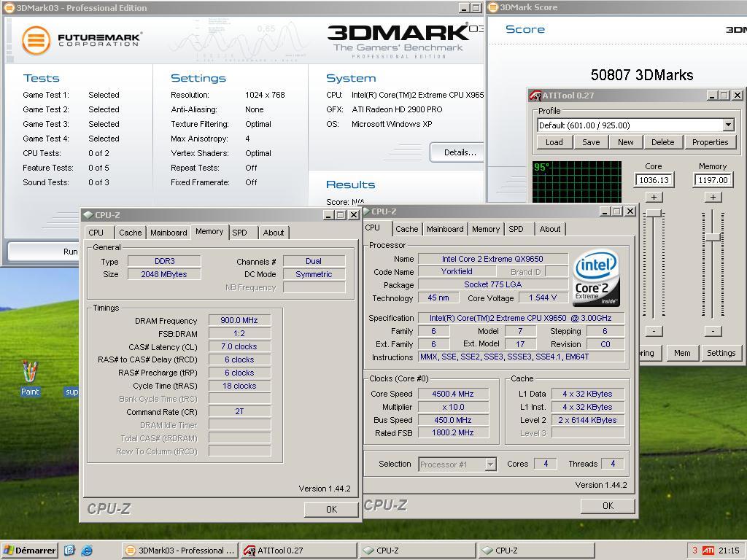Open Properties in ATITool
The height and width of the screenshot is (560, 747).
[x=710, y=142]
